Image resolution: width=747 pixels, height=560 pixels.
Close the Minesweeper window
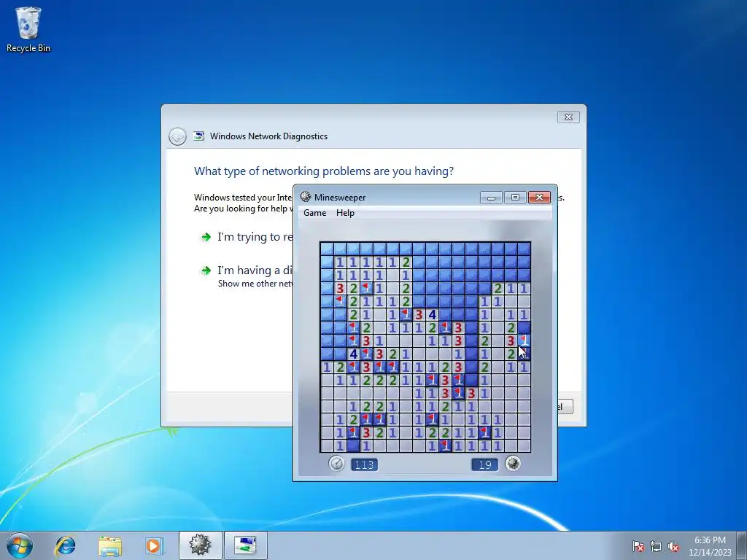539,197
